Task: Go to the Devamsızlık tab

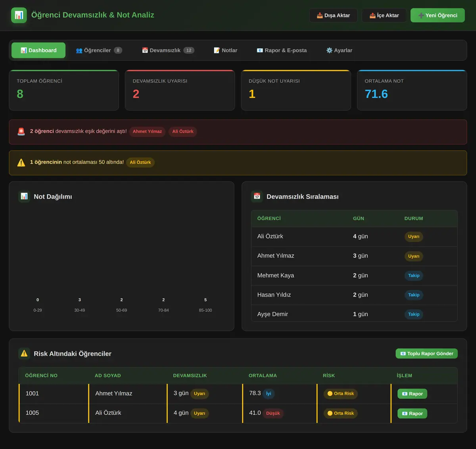Action: click(168, 50)
